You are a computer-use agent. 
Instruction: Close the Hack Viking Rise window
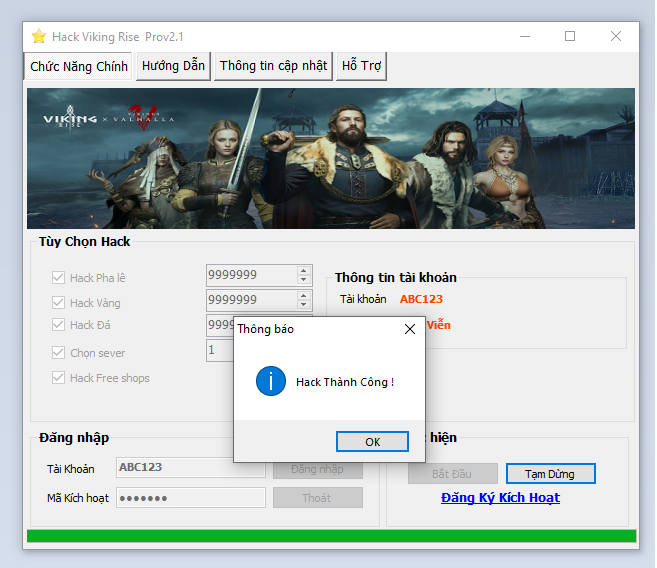coord(616,36)
